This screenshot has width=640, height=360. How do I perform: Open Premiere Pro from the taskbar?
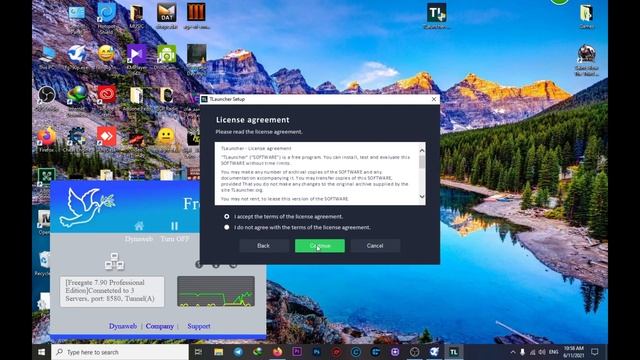[x=297, y=352]
